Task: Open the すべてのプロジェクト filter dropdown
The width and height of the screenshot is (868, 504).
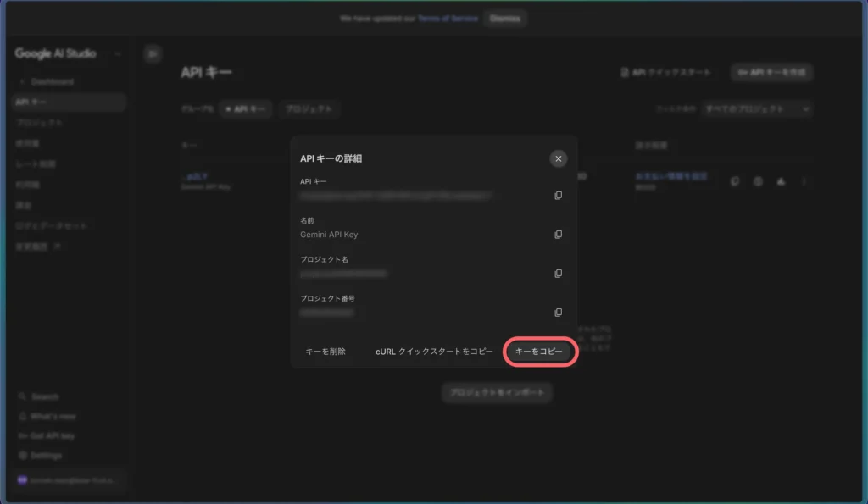Action: (x=756, y=109)
